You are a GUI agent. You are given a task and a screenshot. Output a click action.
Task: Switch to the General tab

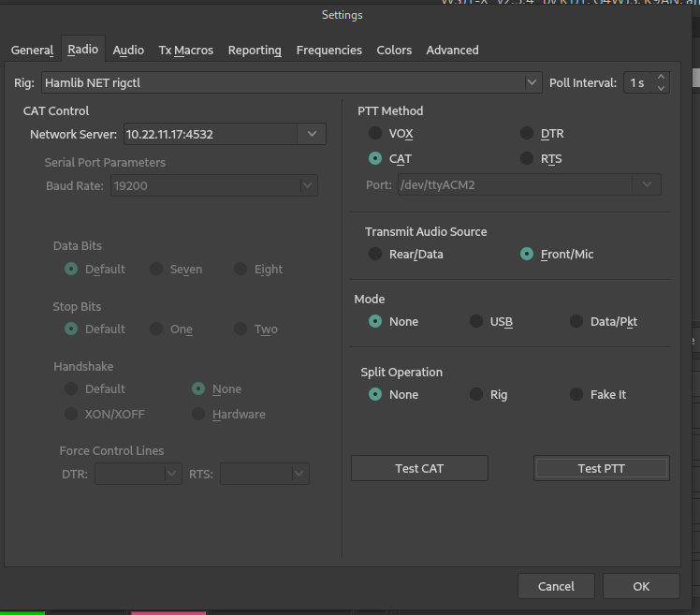pyautogui.click(x=32, y=50)
